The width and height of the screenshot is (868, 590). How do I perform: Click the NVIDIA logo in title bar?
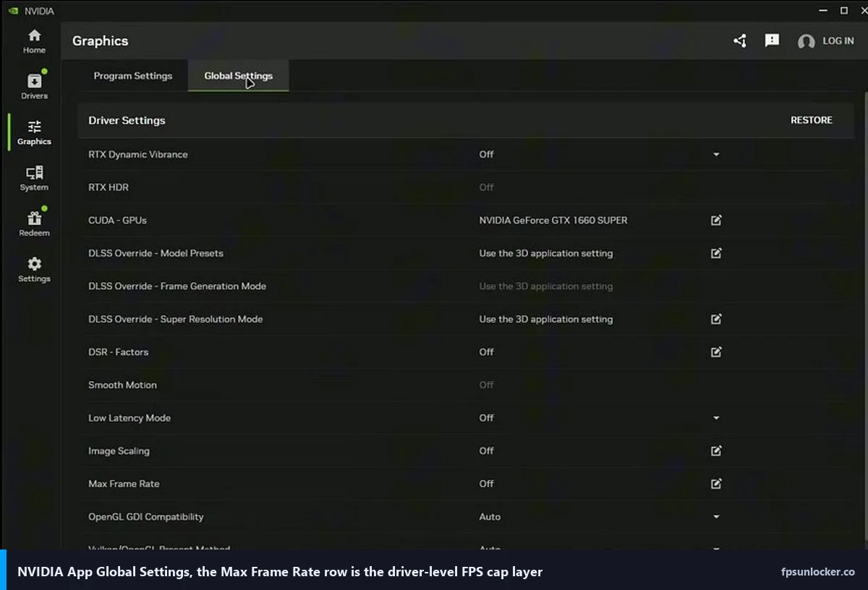click(x=14, y=11)
